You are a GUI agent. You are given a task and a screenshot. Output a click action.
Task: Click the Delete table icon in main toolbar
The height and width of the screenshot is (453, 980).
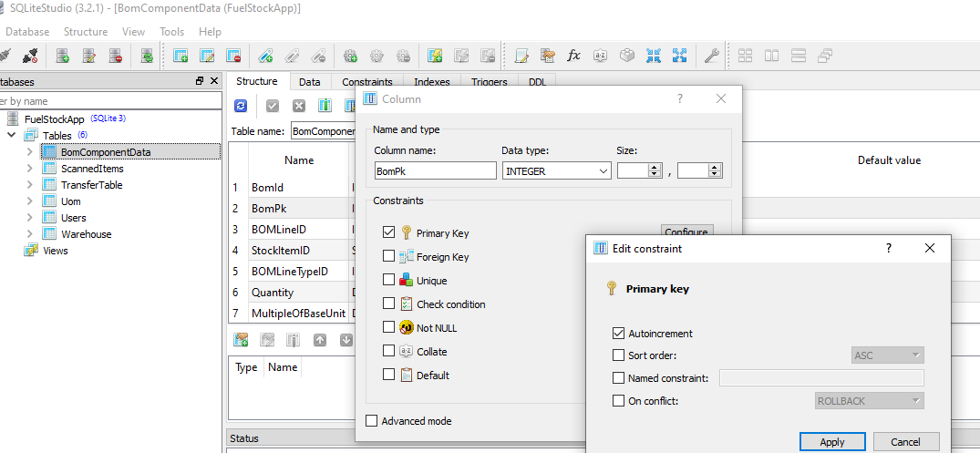233,57
